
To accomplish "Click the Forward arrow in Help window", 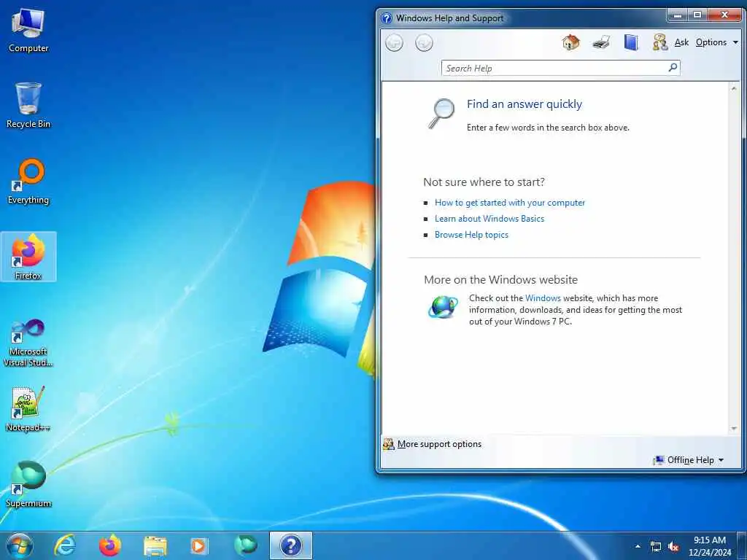I will coord(424,43).
